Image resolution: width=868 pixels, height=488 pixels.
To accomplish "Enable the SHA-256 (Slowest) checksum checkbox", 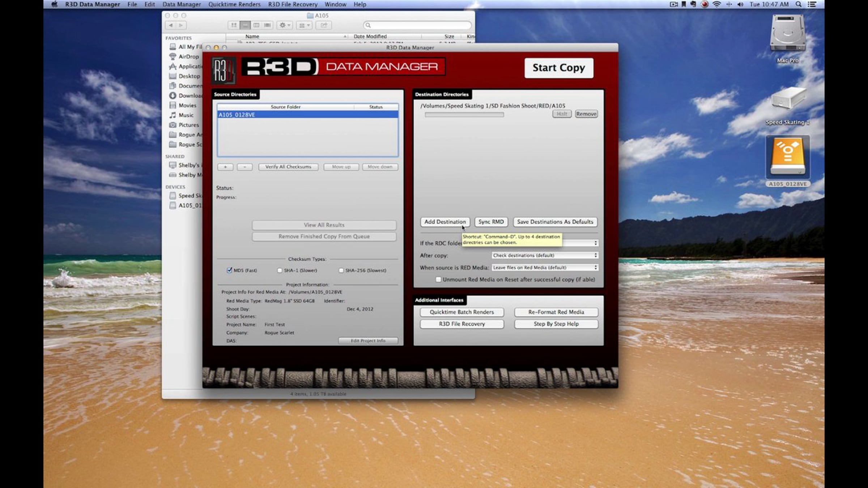I will tap(341, 270).
